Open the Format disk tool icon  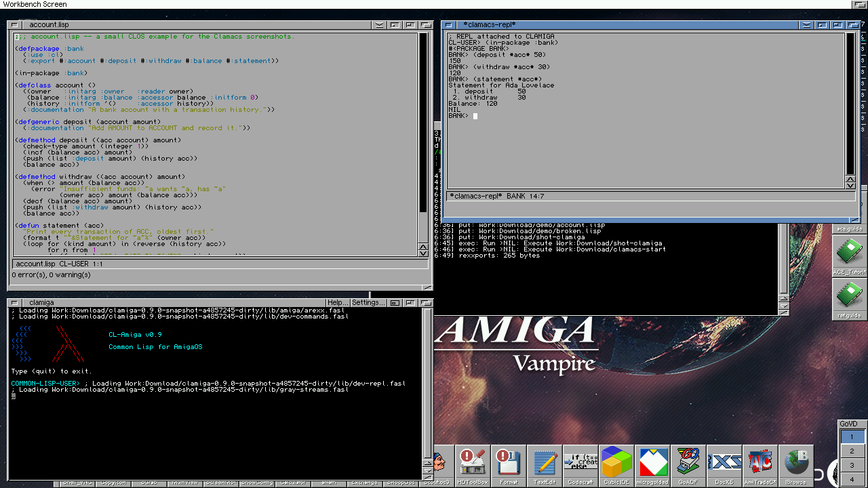click(x=509, y=466)
